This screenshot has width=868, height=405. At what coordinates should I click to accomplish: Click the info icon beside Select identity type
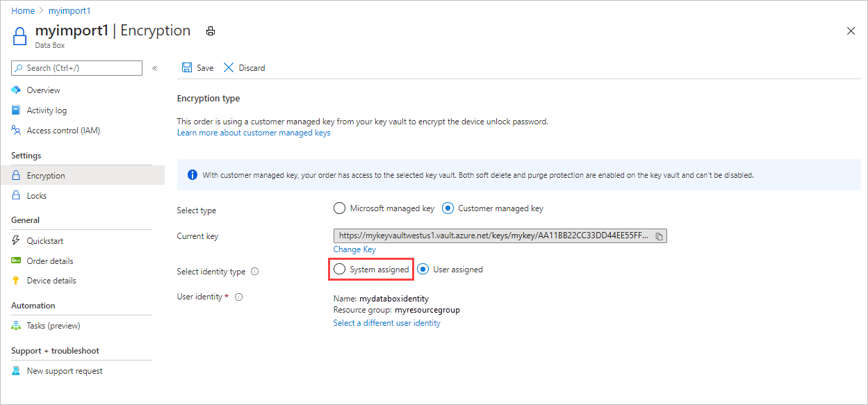coord(255,272)
